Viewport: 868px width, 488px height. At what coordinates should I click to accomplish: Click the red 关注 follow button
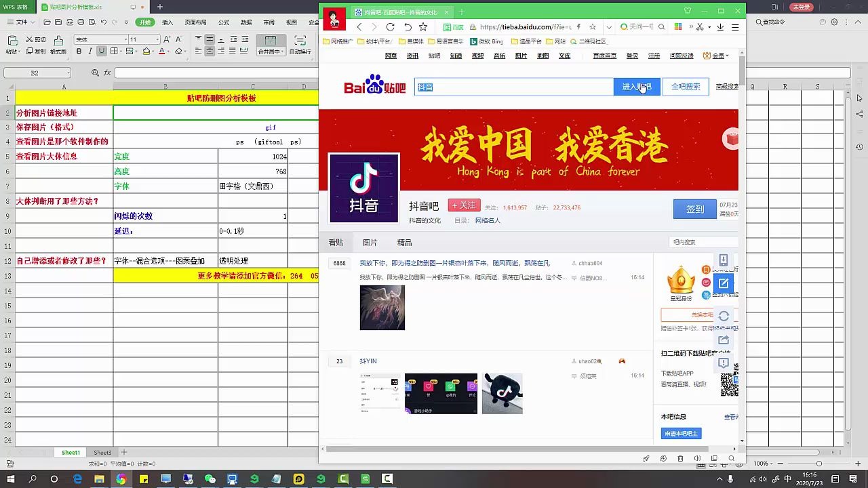(x=464, y=205)
